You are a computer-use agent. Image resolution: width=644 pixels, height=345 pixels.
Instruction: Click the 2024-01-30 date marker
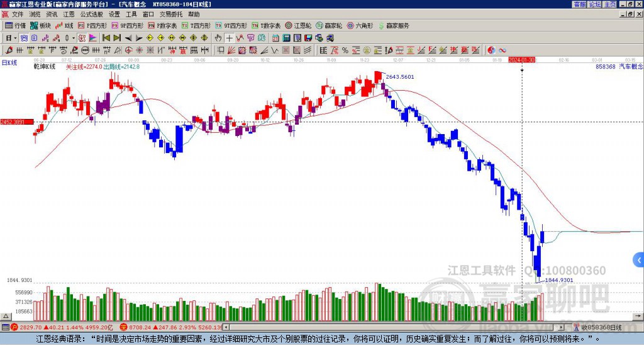tap(521, 60)
